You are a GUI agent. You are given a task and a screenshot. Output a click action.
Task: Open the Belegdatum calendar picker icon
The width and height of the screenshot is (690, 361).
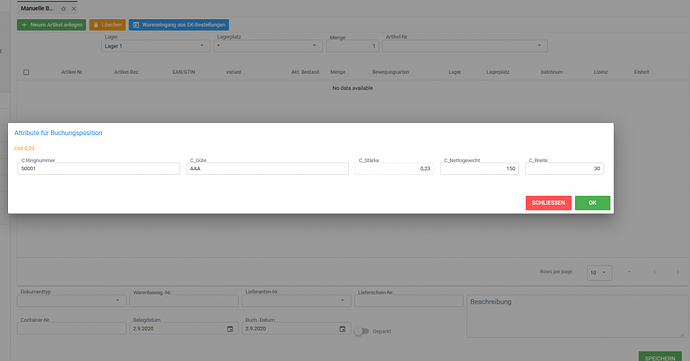(230, 329)
